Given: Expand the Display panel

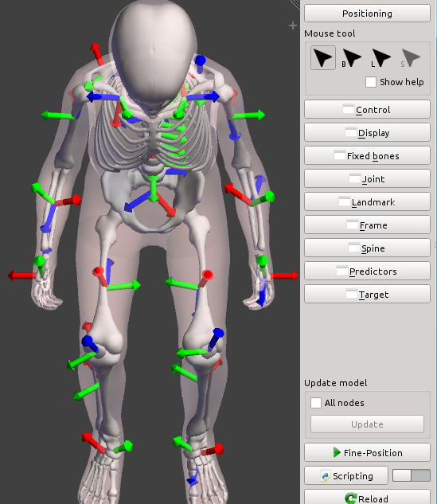Looking at the screenshot, I should click(367, 132).
